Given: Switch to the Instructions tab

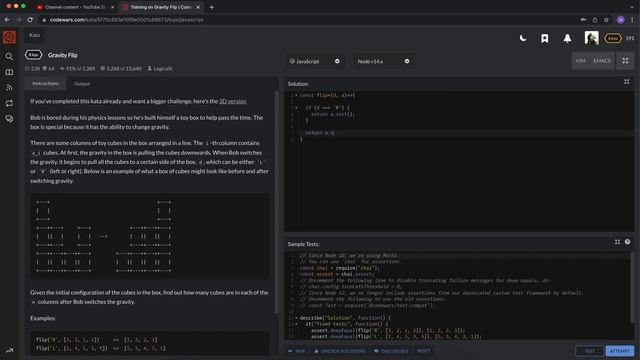Looking at the screenshot, I should pyautogui.click(x=45, y=84).
